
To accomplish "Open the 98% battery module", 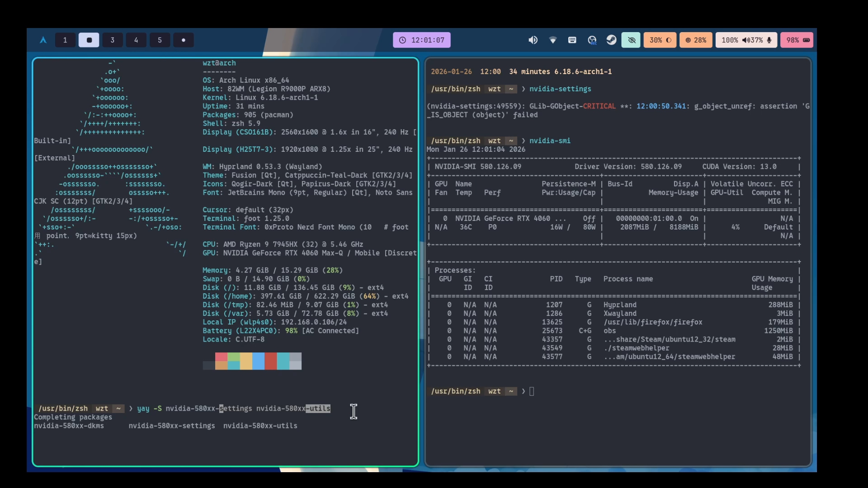I will tap(797, 40).
